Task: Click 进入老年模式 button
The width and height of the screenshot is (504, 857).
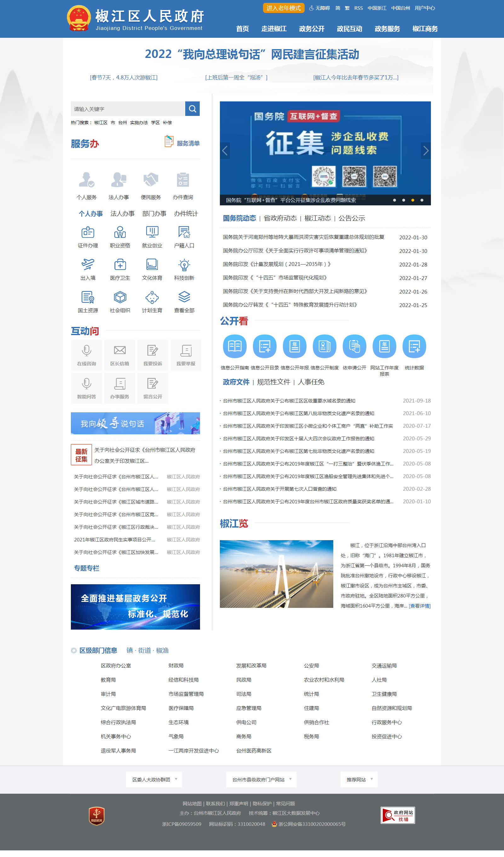Action: tap(283, 8)
